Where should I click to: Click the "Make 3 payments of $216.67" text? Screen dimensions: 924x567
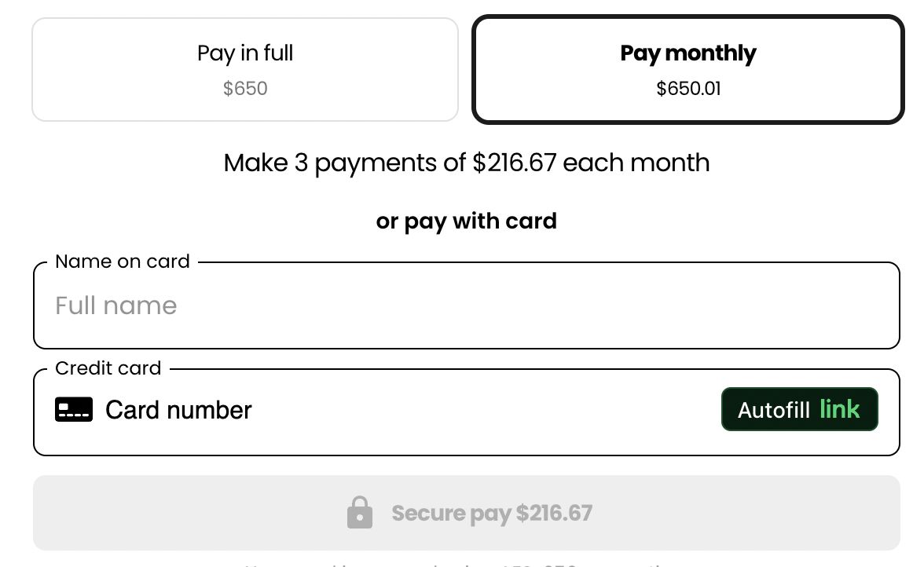tap(390, 163)
